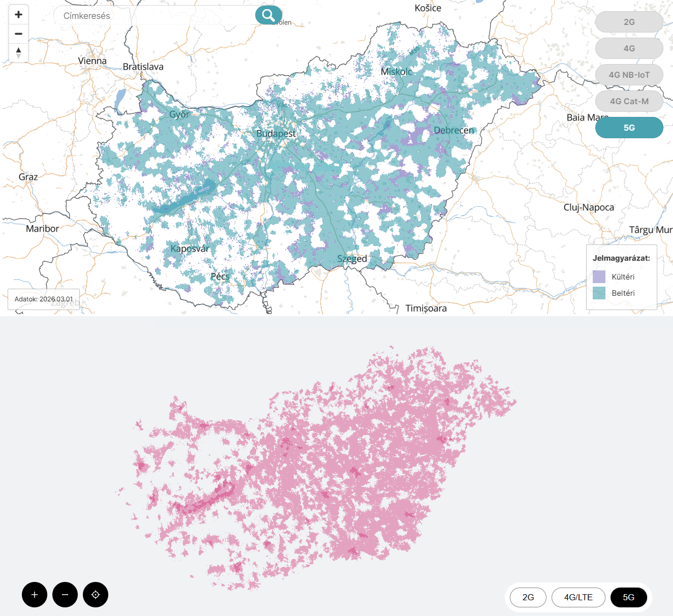Select the 2G tab on bottom map
The width and height of the screenshot is (673, 616).
pyautogui.click(x=528, y=597)
